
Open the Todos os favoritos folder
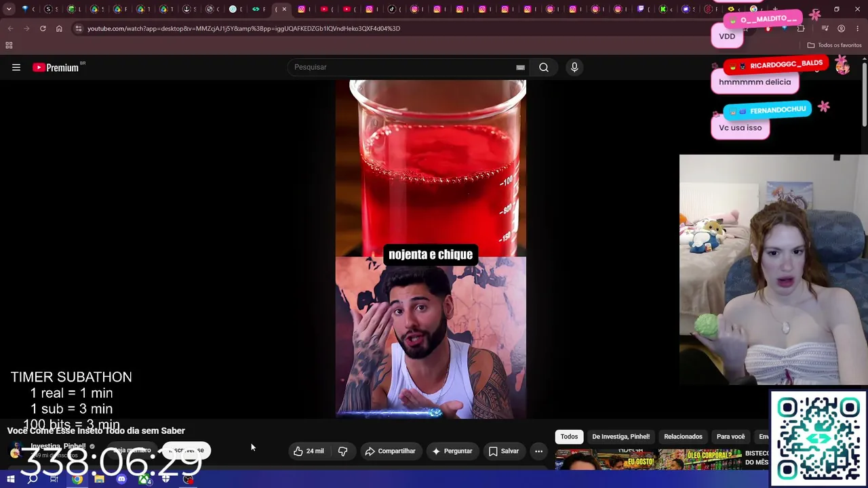click(x=834, y=45)
